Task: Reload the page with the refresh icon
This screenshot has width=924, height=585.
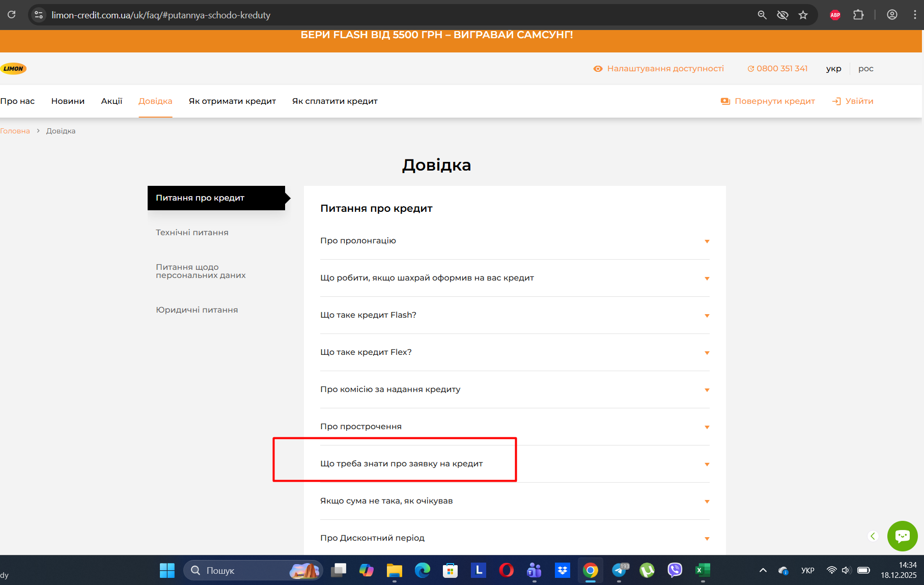Action: [11, 15]
